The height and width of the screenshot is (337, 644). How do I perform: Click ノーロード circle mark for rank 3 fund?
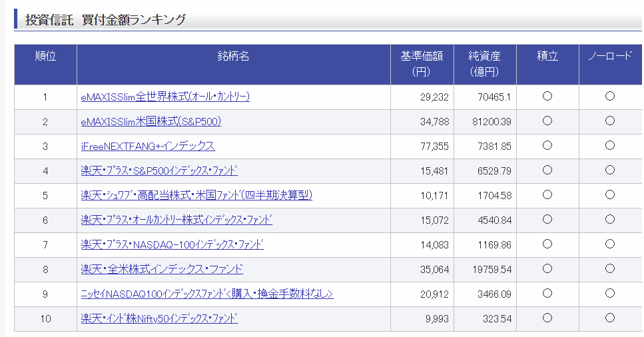point(610,145)
